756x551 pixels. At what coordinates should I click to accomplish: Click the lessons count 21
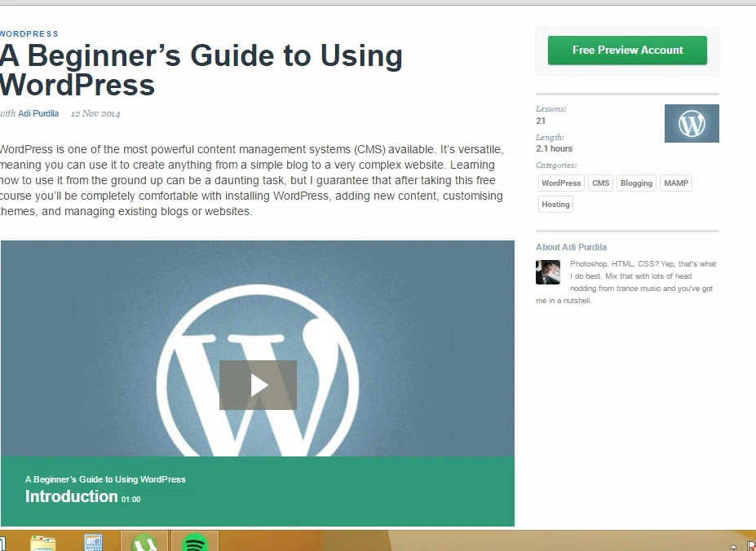[541, 121]
